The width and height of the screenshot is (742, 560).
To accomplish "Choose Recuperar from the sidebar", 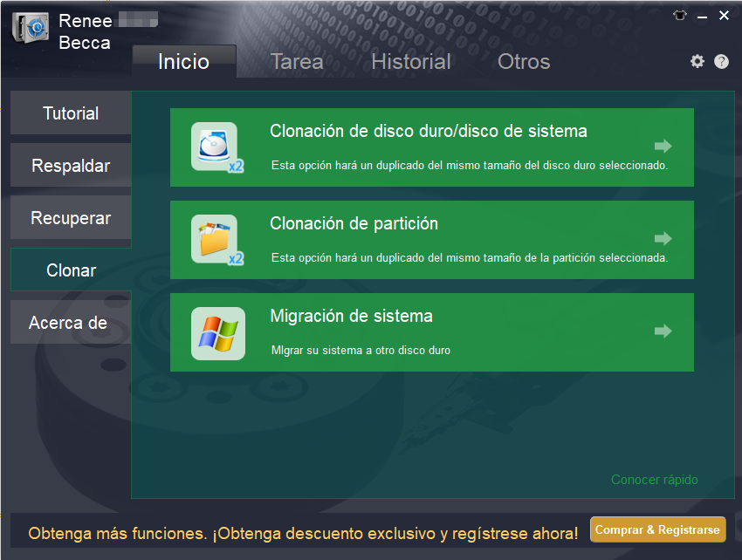I will coord(71,218).
